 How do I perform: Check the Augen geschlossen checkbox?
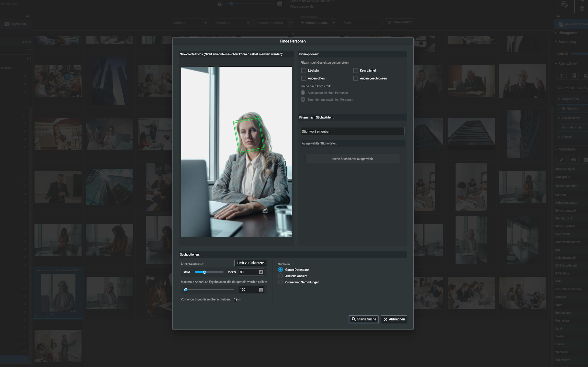(355, 78)
